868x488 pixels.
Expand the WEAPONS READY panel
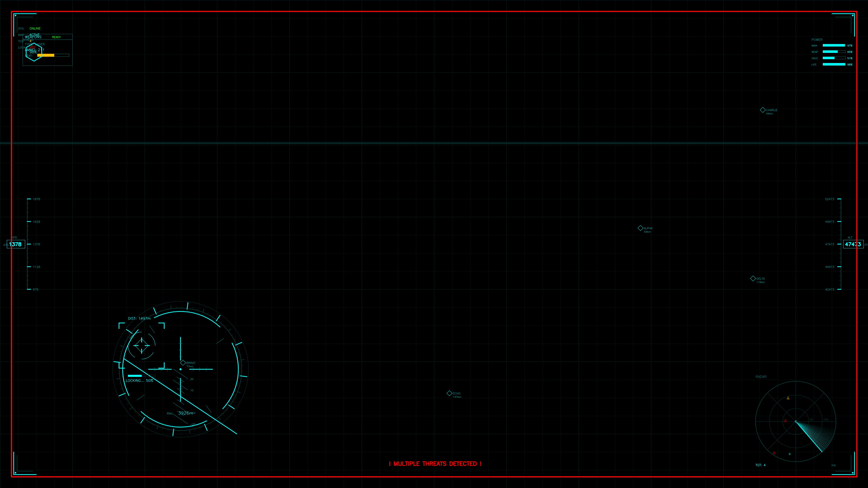(47, 37)
